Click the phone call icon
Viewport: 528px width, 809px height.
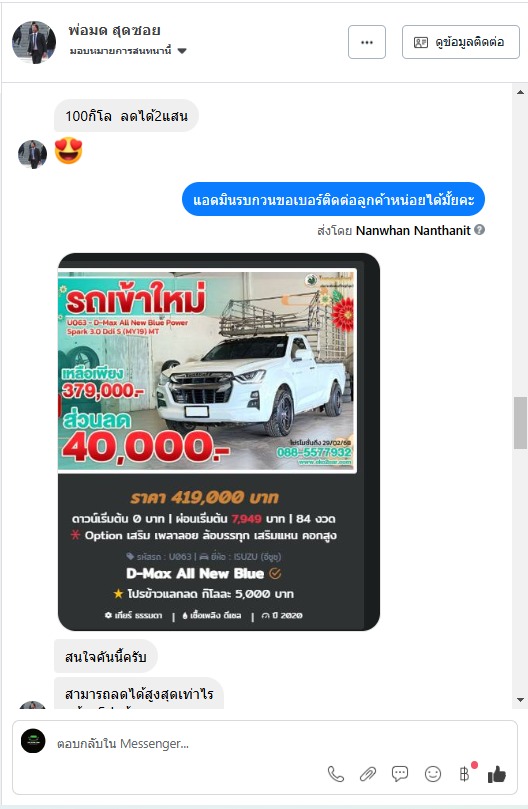point(335,773)
